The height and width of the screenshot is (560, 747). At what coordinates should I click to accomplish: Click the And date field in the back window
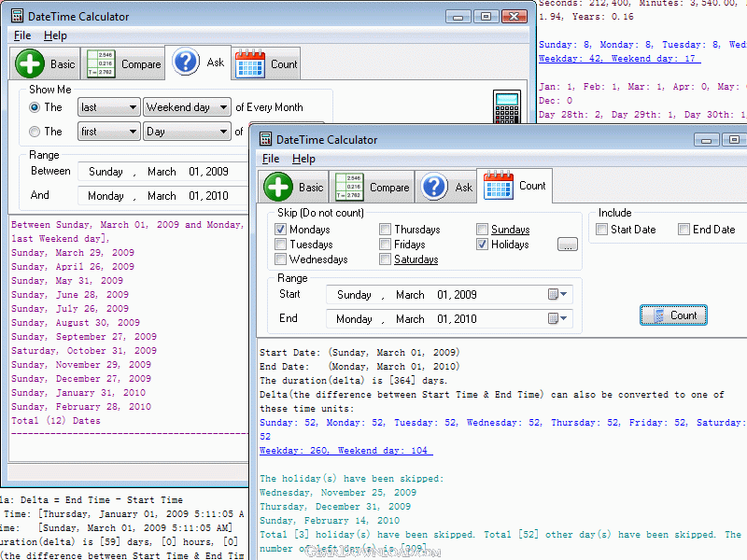point(162,196)
